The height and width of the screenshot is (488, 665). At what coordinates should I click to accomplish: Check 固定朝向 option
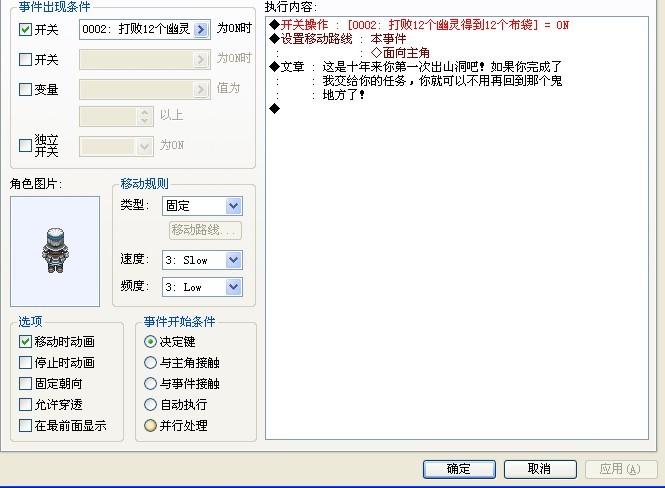(25, 383)
